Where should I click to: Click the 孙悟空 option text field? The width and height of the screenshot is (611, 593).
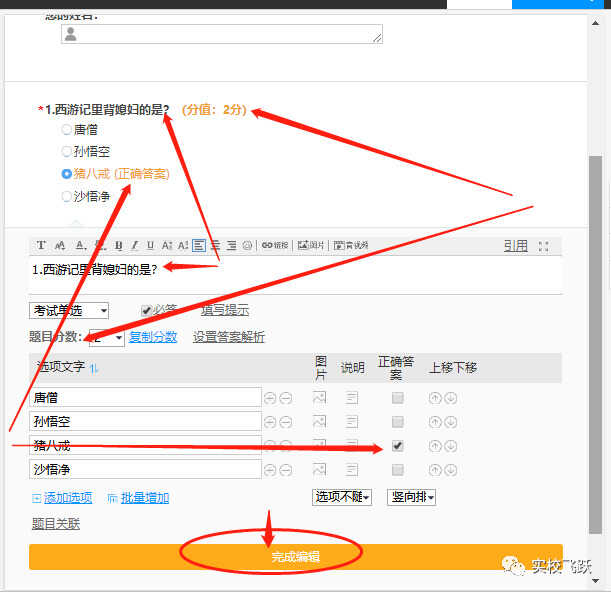point(145,422)
